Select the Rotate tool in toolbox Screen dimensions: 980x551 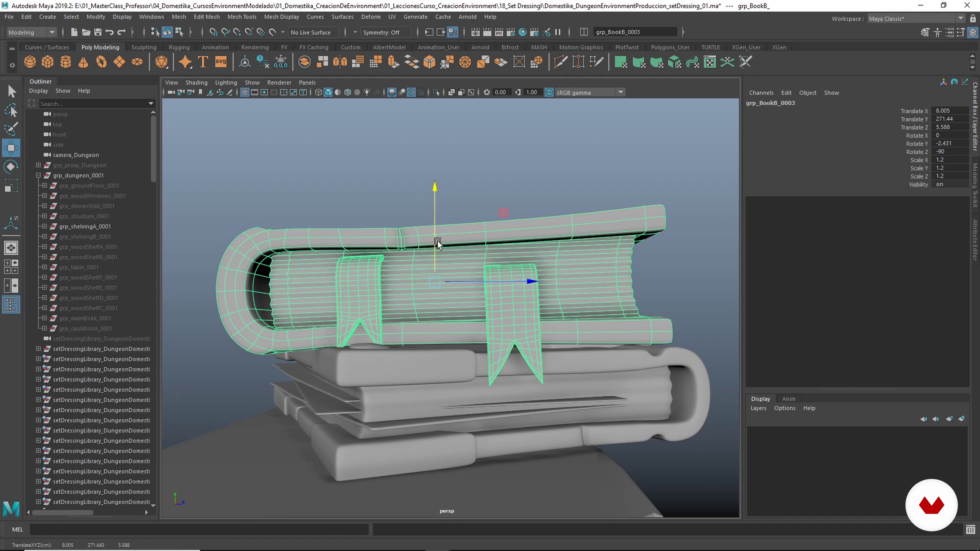point(11,167)
